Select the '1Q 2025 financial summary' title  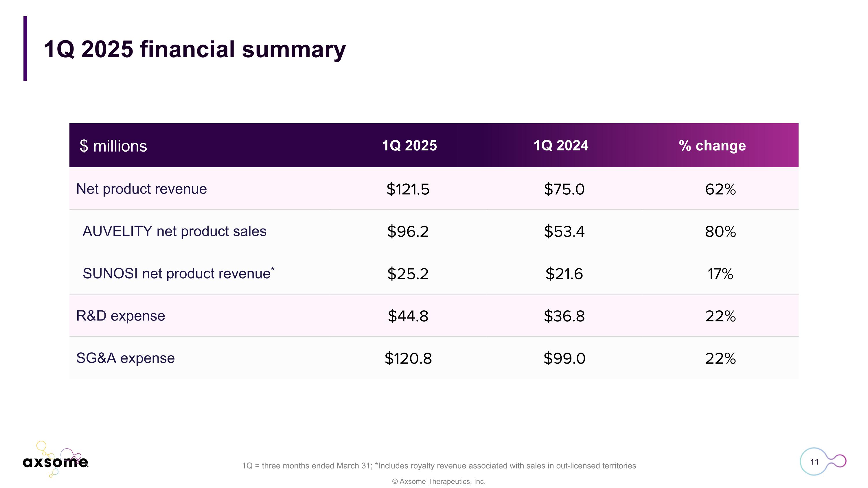click(195, 49)
